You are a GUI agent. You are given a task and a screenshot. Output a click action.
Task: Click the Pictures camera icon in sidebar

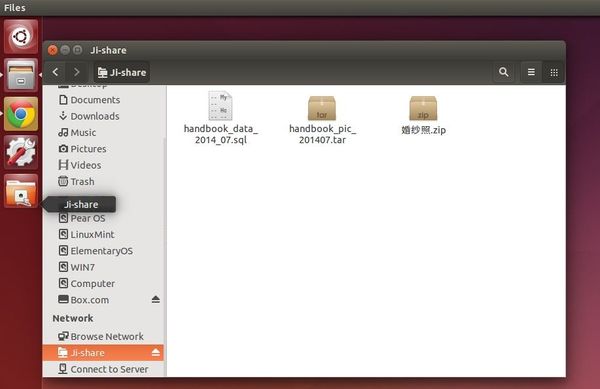click(63, 148)
